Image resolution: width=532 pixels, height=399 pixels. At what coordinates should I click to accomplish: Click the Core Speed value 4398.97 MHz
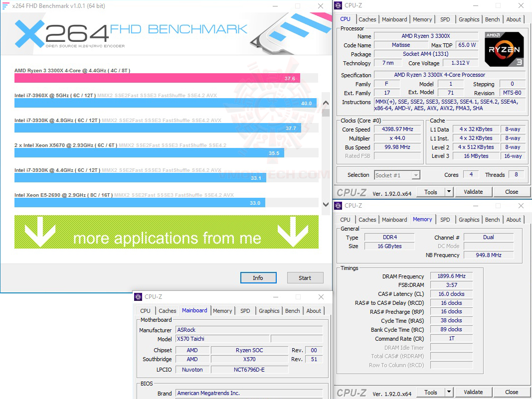(397, 129)
